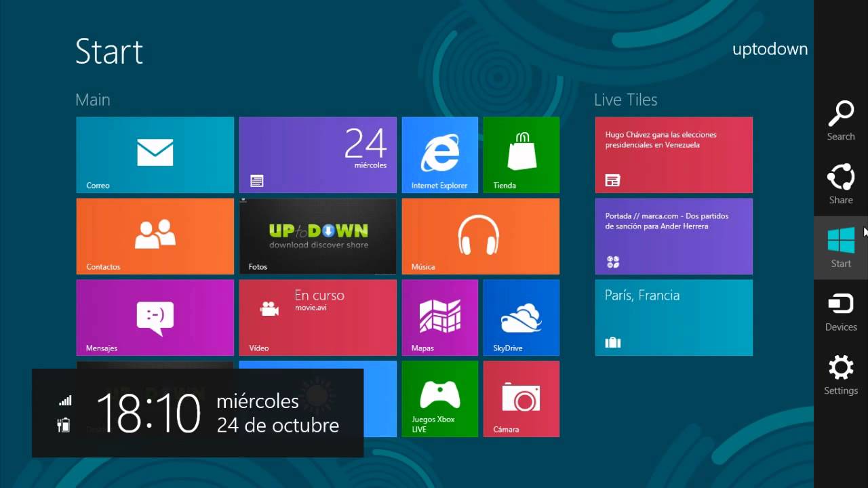
Task: Open the Tienda store tile
Action: point(521,155)
